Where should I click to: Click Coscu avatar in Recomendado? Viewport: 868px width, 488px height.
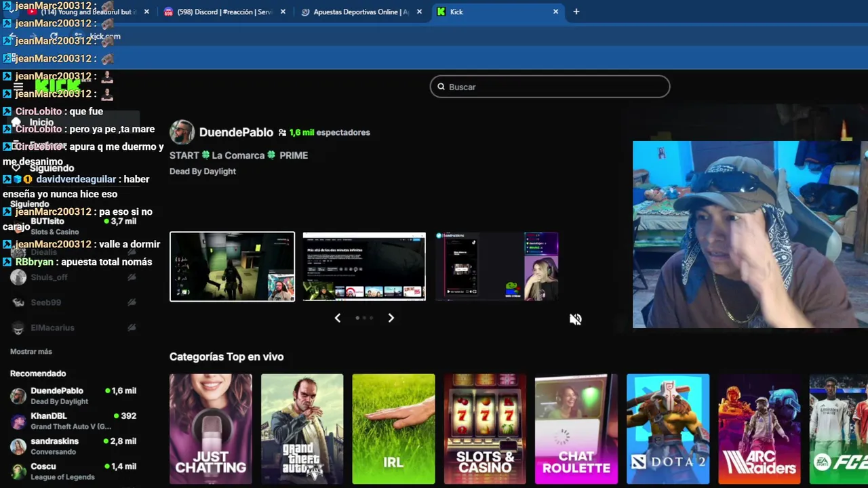(18, 471)
